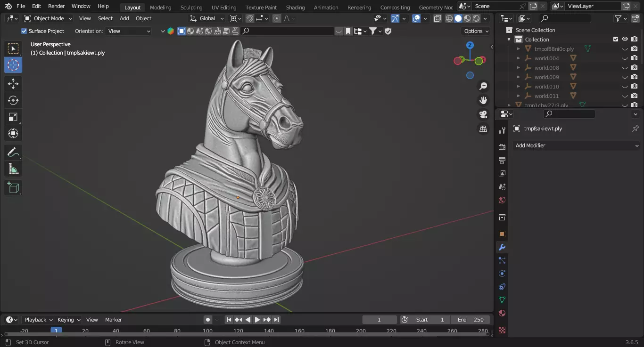The width and height of the screenshot is (644, 347).
Task: Switch to the UV Editing workspace tab
Action: (224, 8)
